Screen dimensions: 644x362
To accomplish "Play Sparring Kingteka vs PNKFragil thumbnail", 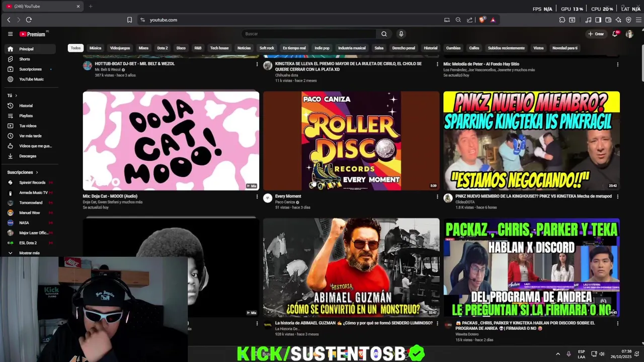I will (531, 141).
